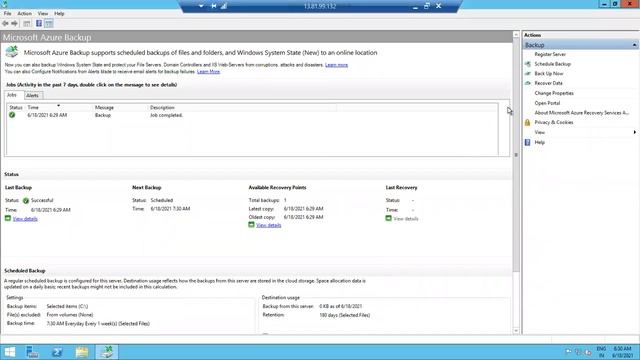
Task: Open View details link under Last Backup
Action: pyautogui.click(x=25, y=219)
